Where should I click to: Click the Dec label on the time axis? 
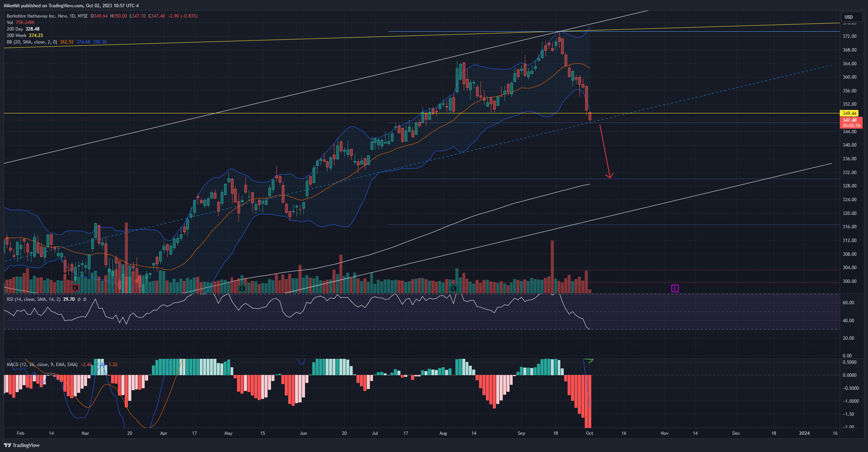(736, 433)
